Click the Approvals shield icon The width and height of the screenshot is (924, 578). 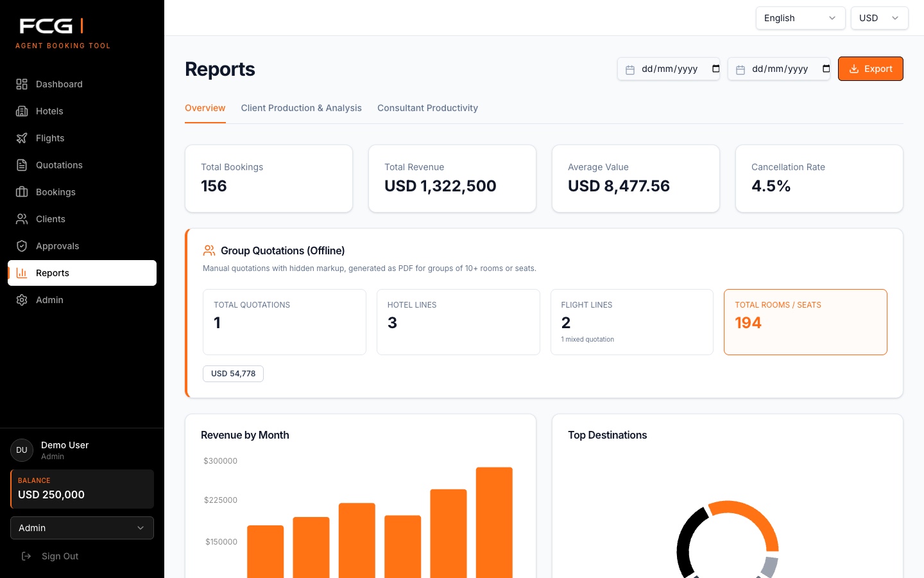(x=22, y=246)
